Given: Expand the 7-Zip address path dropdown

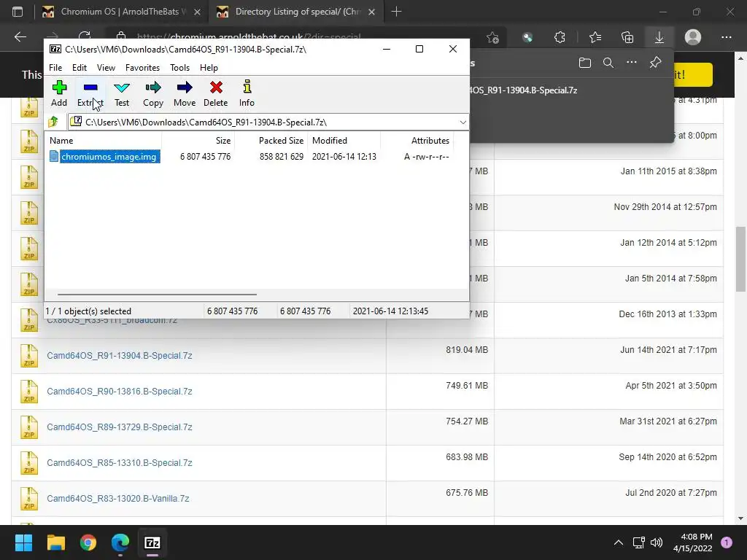Looking at the screenshot, I should (x=462, y=122).
